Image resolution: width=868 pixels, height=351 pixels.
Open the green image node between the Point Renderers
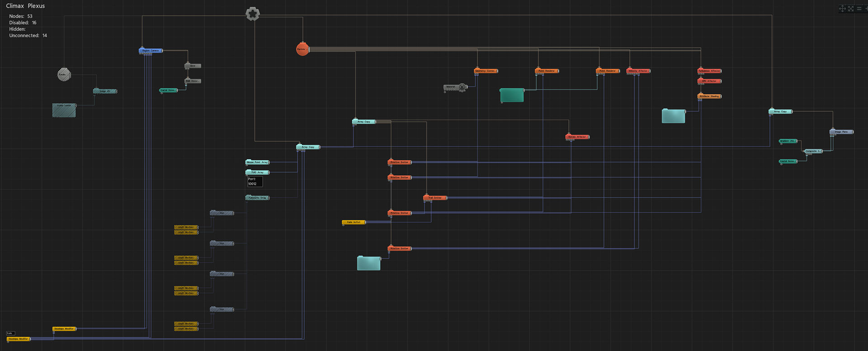pos(512,95)
